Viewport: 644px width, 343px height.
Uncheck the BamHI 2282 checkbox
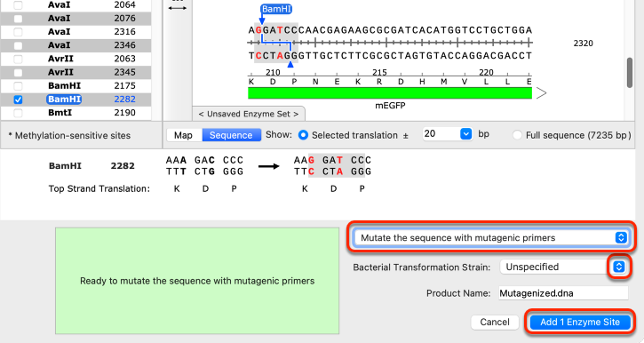[18, 100]
